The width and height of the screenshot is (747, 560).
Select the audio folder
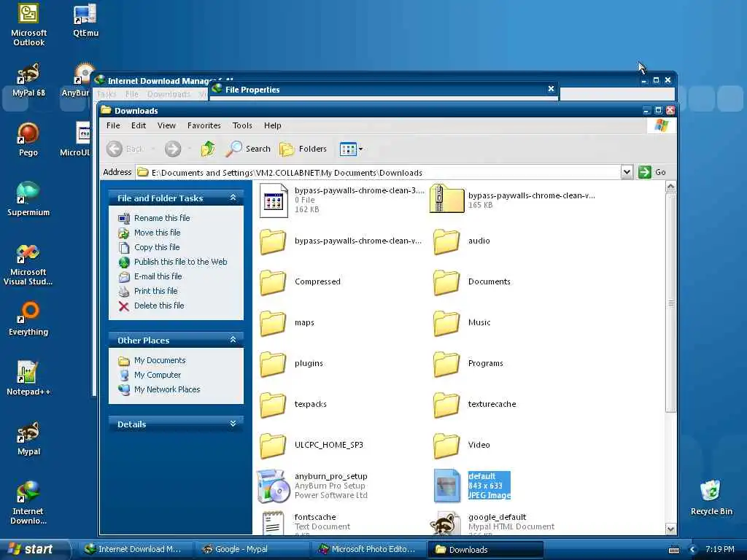(462, 241)
